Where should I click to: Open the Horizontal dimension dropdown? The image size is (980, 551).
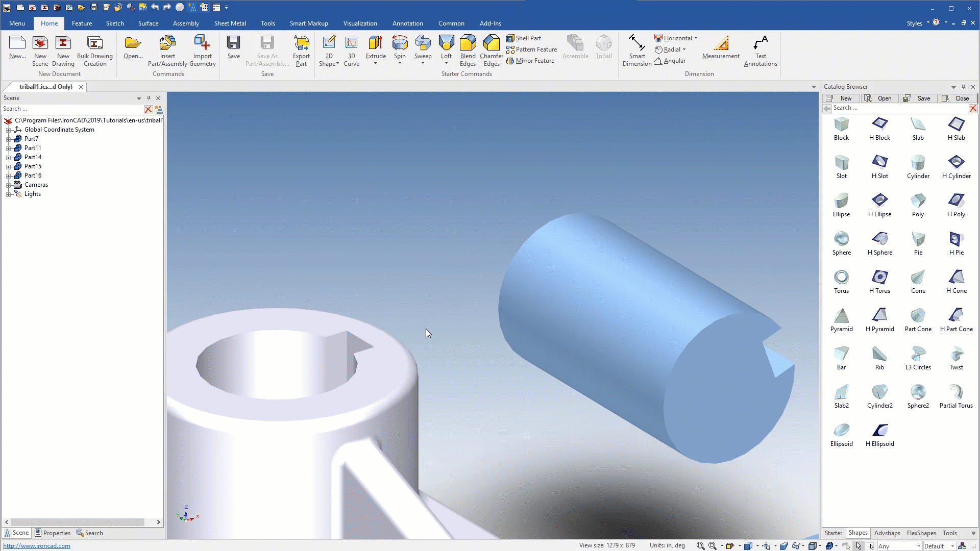[696, 38]
